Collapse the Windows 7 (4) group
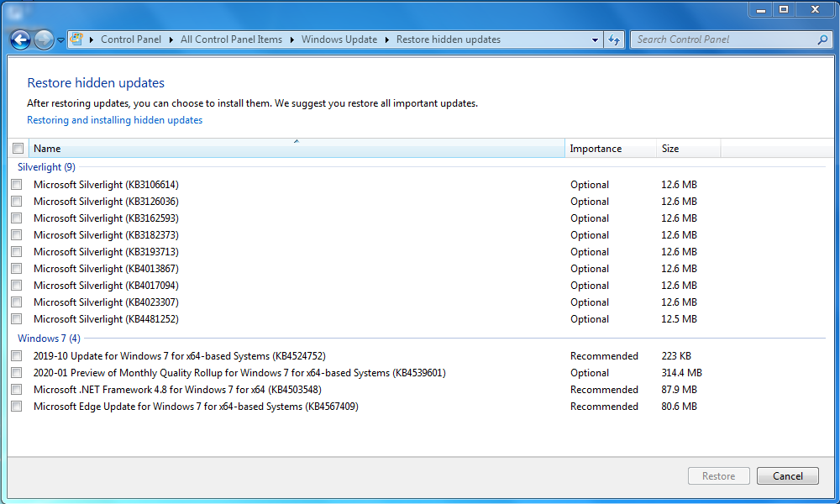Screen dimensions: 840x504 click(x=49, y=339)
